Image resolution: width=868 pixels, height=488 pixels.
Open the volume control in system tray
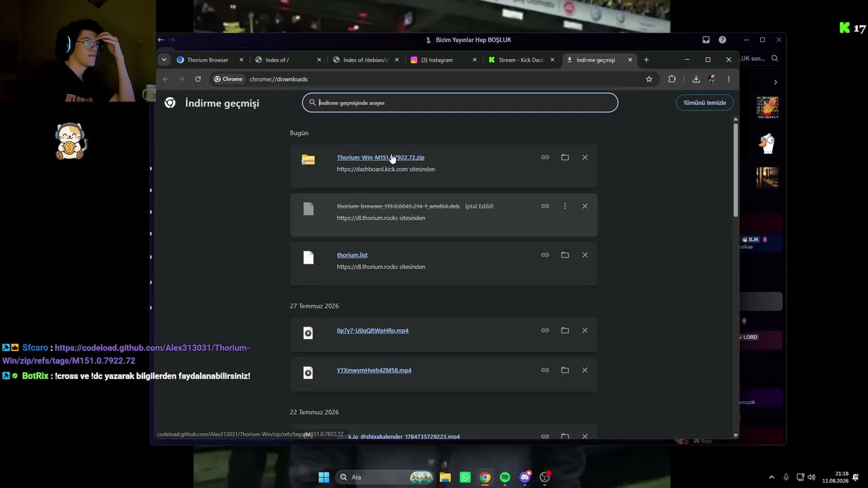(x=812, y=477)
